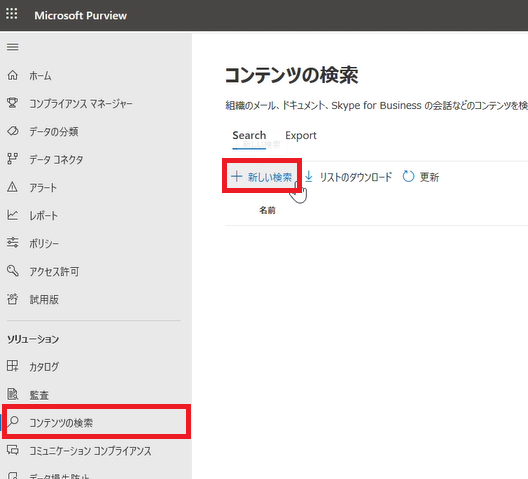Viewport: 528px width, 479px height.
Task: Click the download arrow icon
Action: click(308, 177)
